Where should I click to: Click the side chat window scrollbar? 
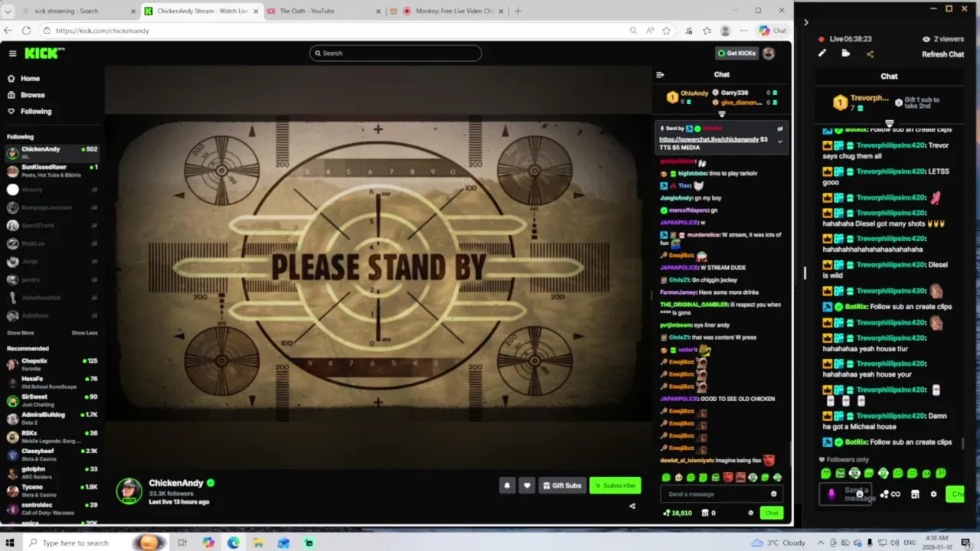[x=963, y=442]
